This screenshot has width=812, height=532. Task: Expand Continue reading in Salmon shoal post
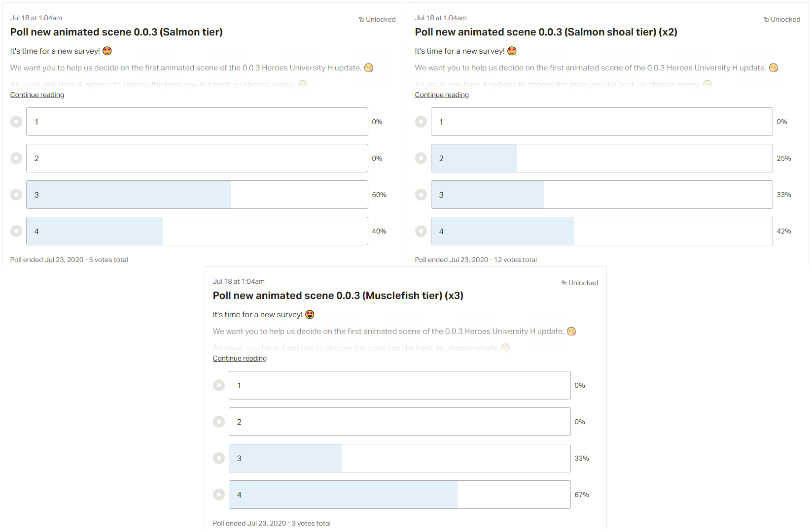point(442,95)
